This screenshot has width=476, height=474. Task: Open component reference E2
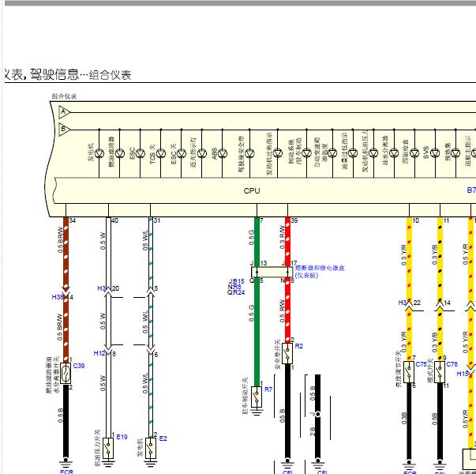(x=163, y=438)
